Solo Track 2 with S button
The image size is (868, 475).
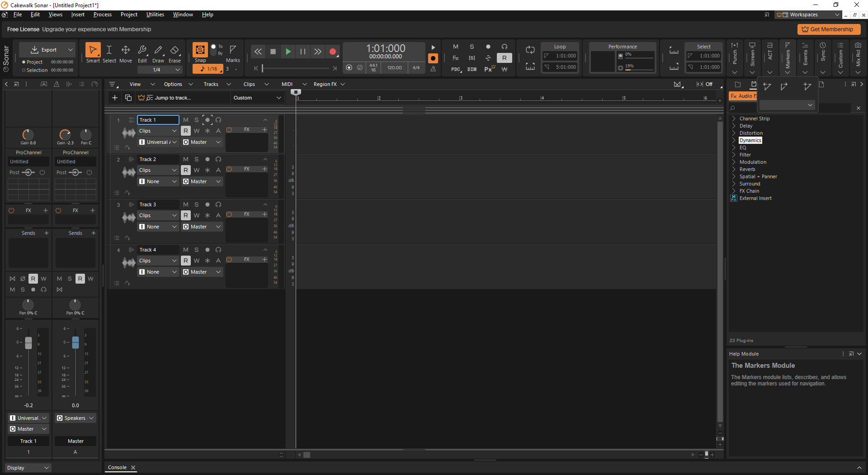click(x=197, y=159)
